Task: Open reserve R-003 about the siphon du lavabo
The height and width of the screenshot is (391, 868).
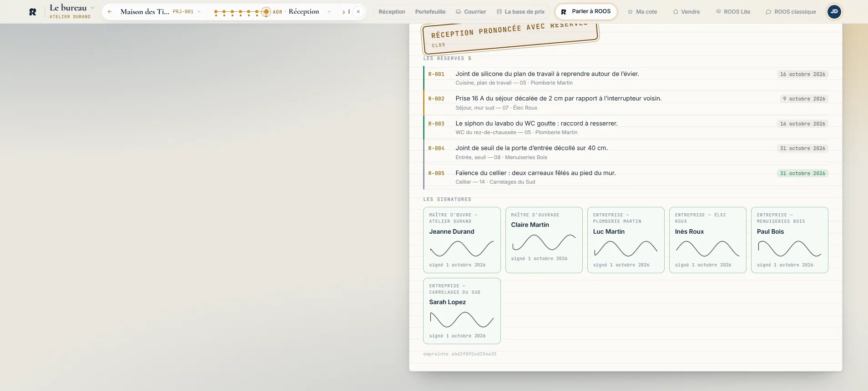Action: click(x=626, y=128)
